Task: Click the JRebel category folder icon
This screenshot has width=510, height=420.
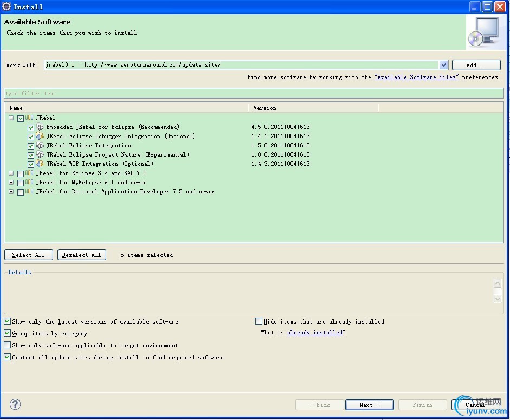Action: [x=29, y=118]
